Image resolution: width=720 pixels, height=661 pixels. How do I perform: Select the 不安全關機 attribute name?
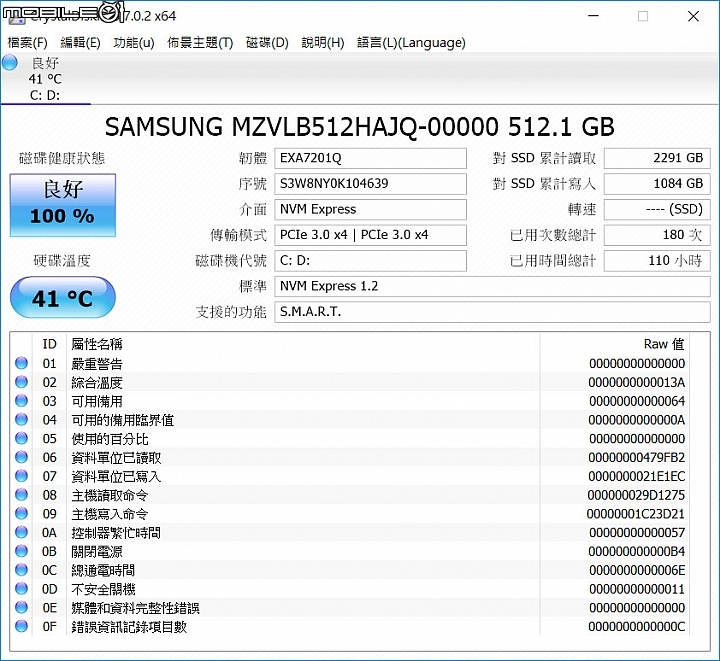103,589
